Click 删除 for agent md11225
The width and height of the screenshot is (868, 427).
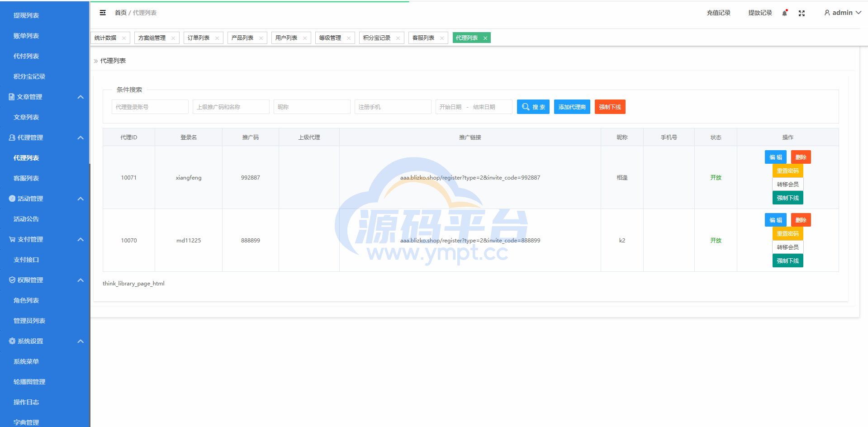[x=801, y=220]
